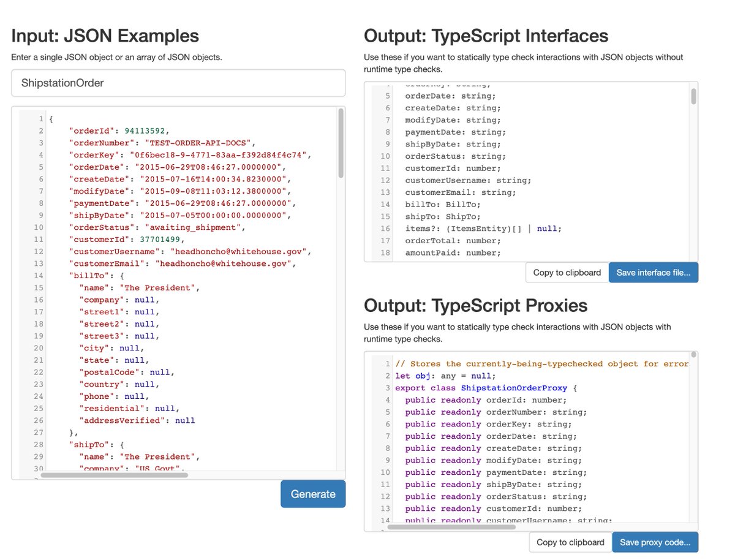735x560 pixels.
Task: Click the "orderKey" line in JSON
Action: point(190,155)
